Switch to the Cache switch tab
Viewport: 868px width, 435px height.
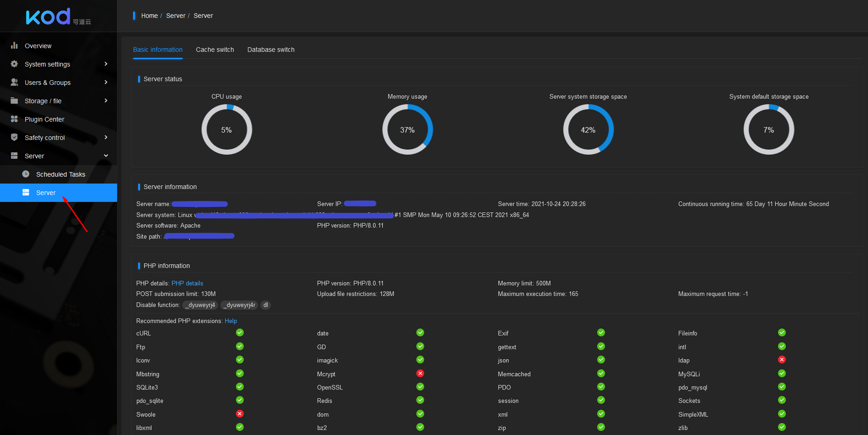point(215,50)
